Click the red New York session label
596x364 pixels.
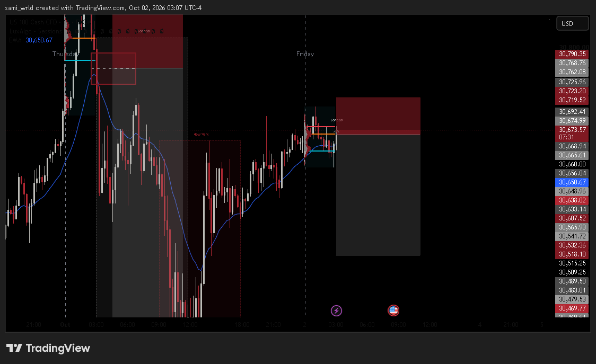(201, 134)
